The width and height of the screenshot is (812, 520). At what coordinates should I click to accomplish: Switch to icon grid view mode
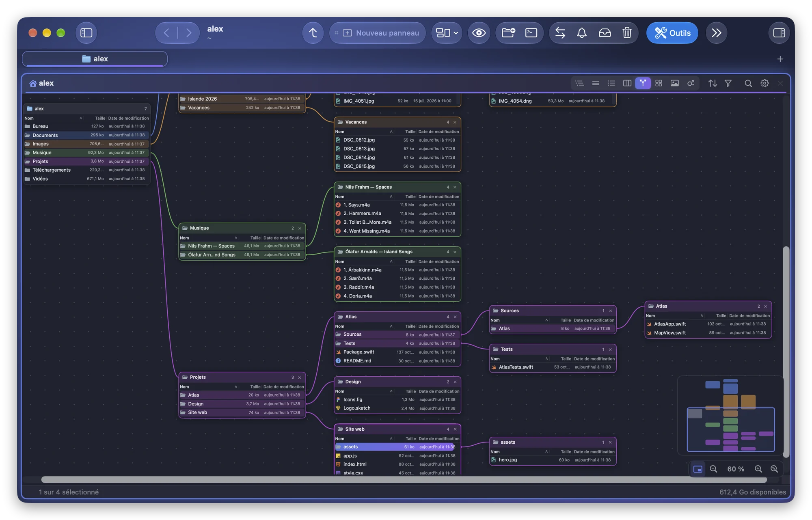(x=659, y=83)
